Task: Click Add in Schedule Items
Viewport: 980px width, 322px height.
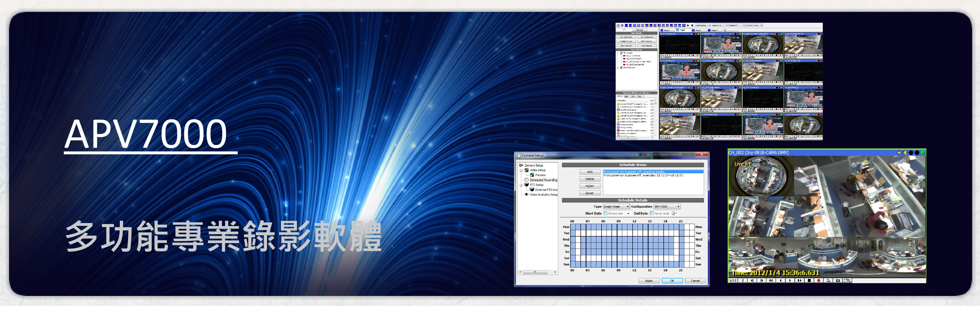Action: coord(590,172)
